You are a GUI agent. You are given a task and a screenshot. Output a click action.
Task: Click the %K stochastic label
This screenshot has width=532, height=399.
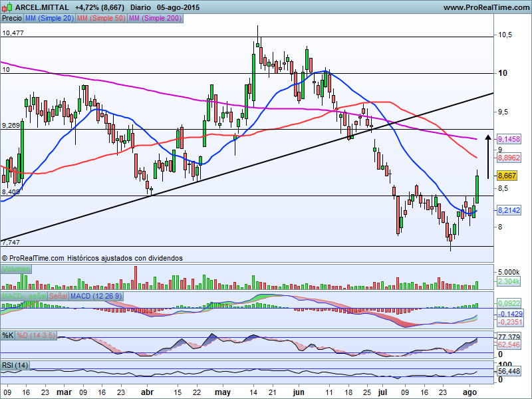click(x=7, y=335)
